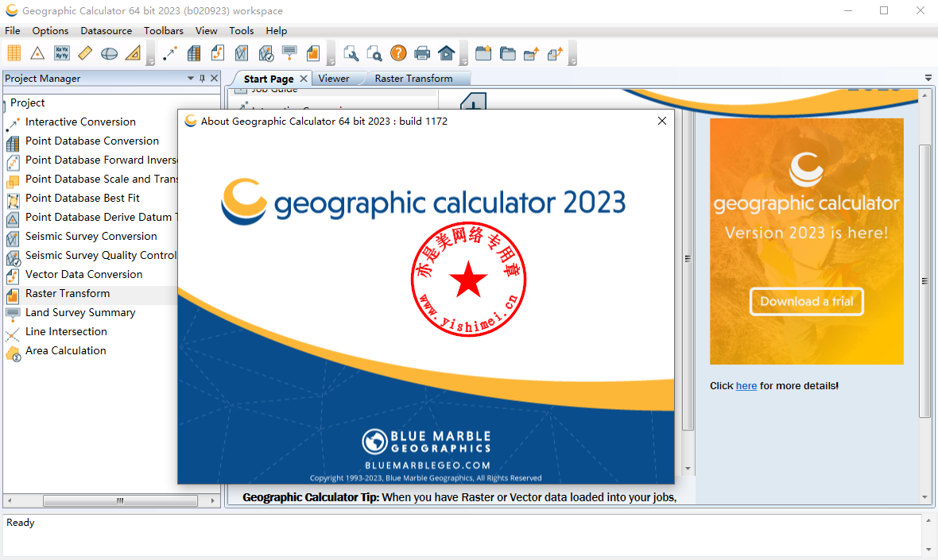This screenshot has width=938, height=560.
Task: Select Area Calculation in Project Manager
Action: click(66, 351)
